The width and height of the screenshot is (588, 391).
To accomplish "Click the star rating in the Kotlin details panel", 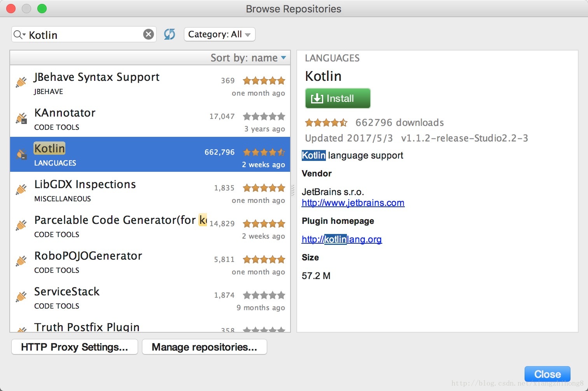I will coord(326,123).
